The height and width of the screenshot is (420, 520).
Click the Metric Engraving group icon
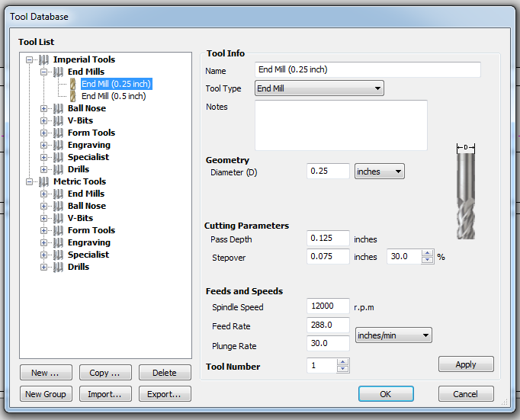coord(59,242)
